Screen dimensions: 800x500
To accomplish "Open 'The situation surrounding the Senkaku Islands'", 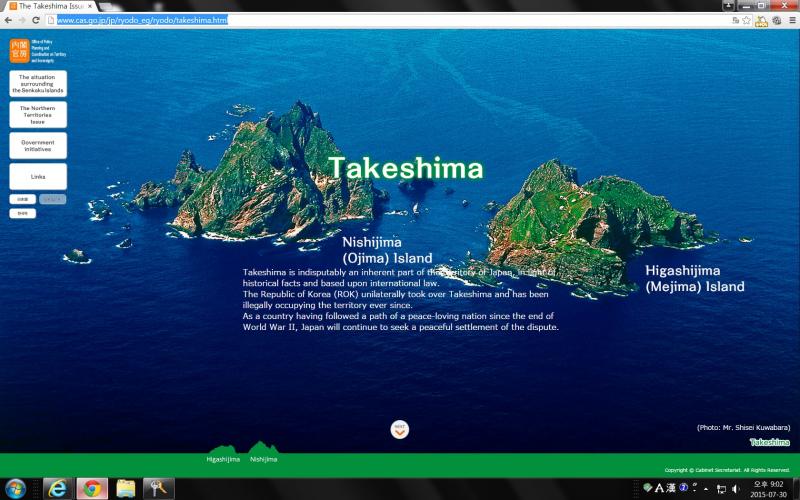I will point(38,84).
